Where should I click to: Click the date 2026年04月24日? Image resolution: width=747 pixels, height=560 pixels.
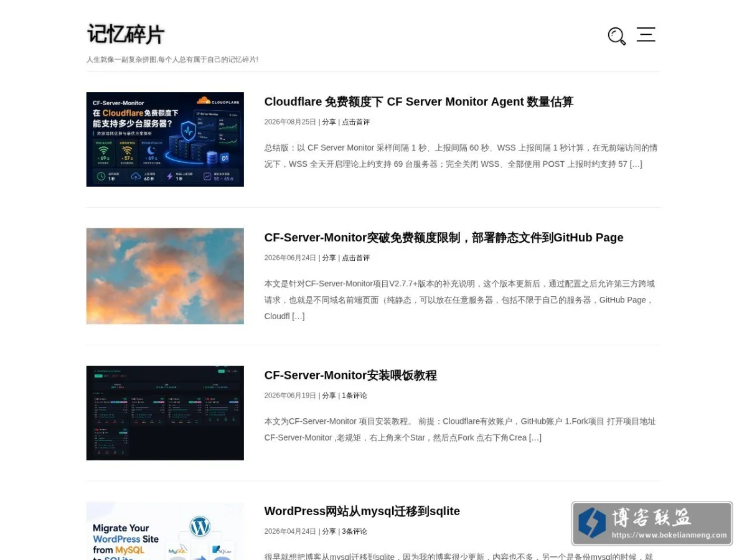click(290, 531)
